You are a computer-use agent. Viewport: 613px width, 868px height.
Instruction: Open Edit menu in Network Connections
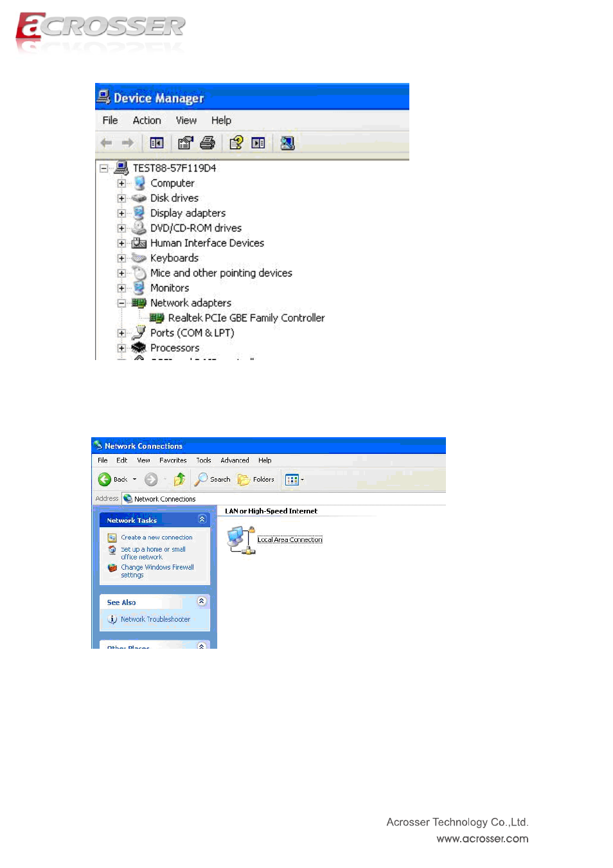pos(122,460)
